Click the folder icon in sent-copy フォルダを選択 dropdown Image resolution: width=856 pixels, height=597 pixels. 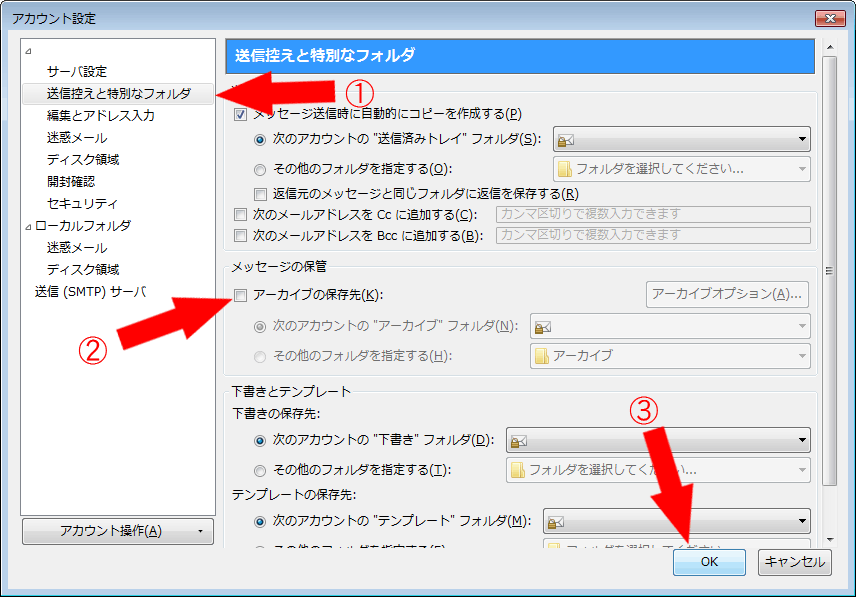point(564,169)
